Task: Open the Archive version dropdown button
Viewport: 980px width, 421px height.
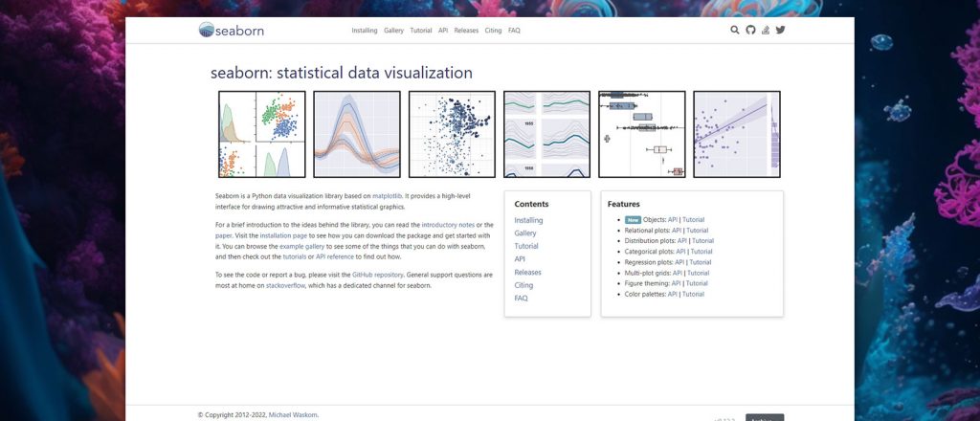Action: pyautogui.click(x=765, y=418)
